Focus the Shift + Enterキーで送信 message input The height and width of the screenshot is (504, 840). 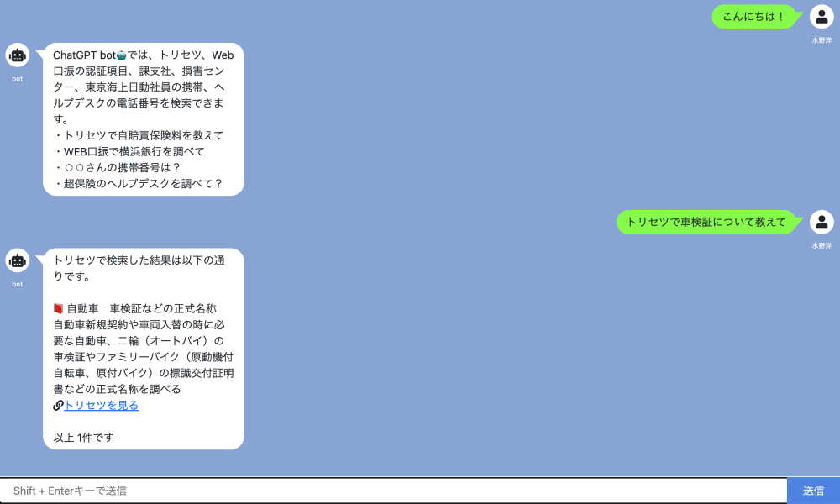pyautogui.click(x=393, y=491)
